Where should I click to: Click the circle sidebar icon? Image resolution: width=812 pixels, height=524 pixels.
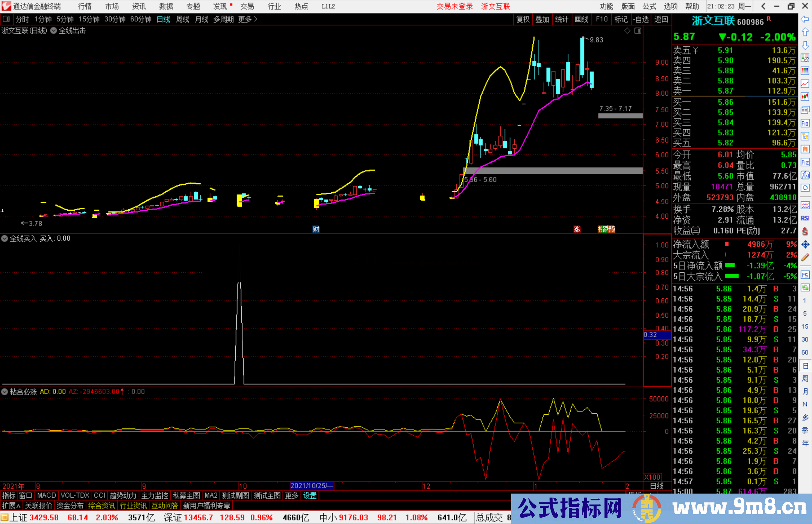805,188
